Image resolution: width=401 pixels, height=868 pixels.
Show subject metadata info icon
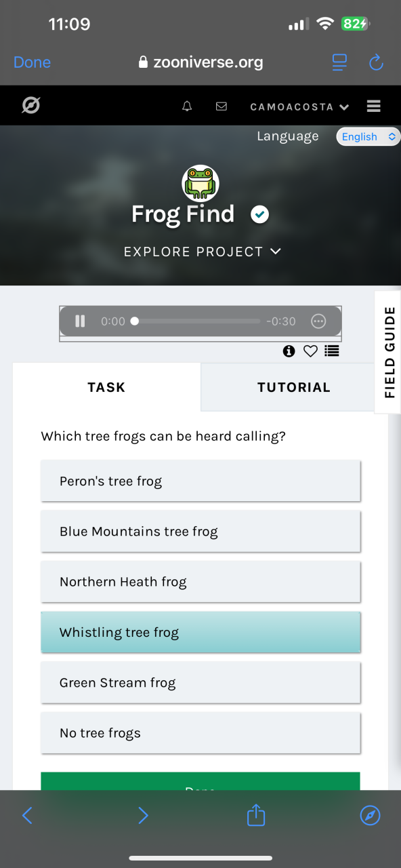pyautogui.click(x=289, y=351)
